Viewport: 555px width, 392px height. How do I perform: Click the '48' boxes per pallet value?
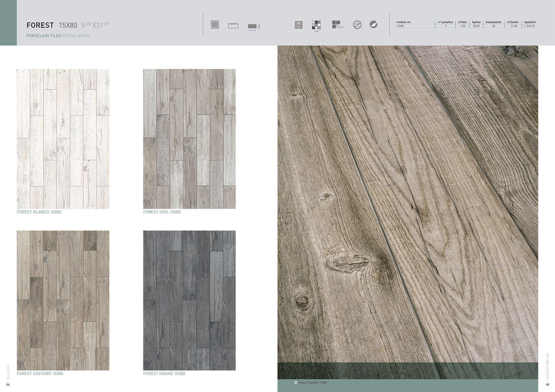pyautogui.click(x=494, y=26)
